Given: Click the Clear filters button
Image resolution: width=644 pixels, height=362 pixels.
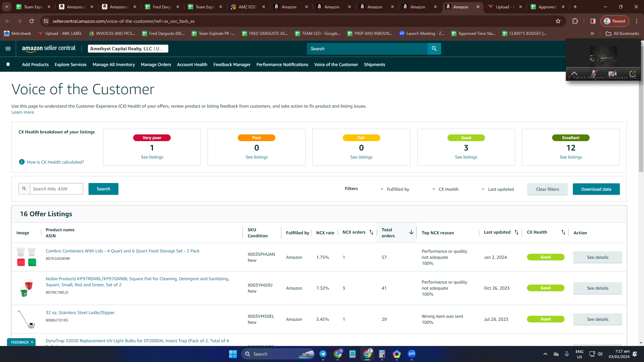Looking at the screenshot, I should pyautogui.click(x=547, y=189).
